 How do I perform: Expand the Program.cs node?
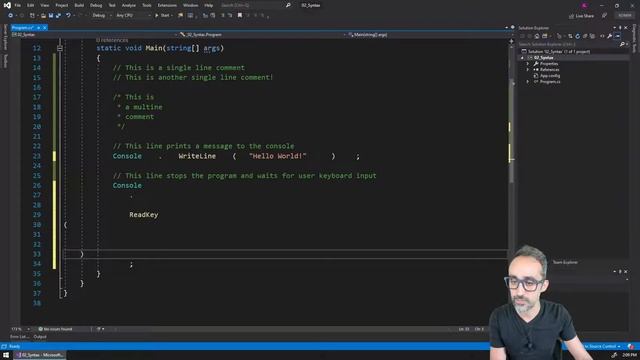pyautogui.click(x=528, y=82)
